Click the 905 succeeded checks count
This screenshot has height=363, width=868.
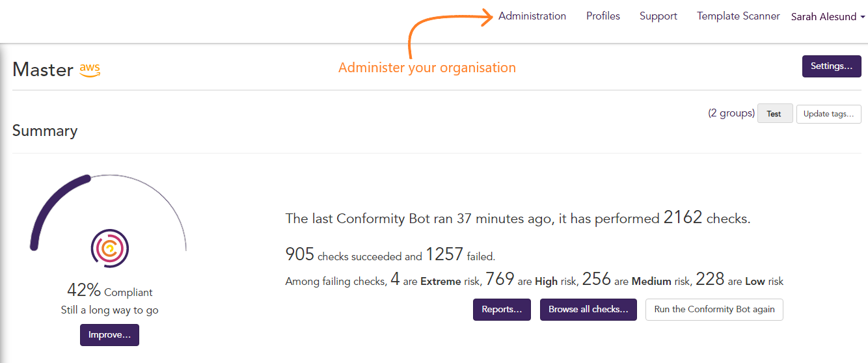click(300, 254)
